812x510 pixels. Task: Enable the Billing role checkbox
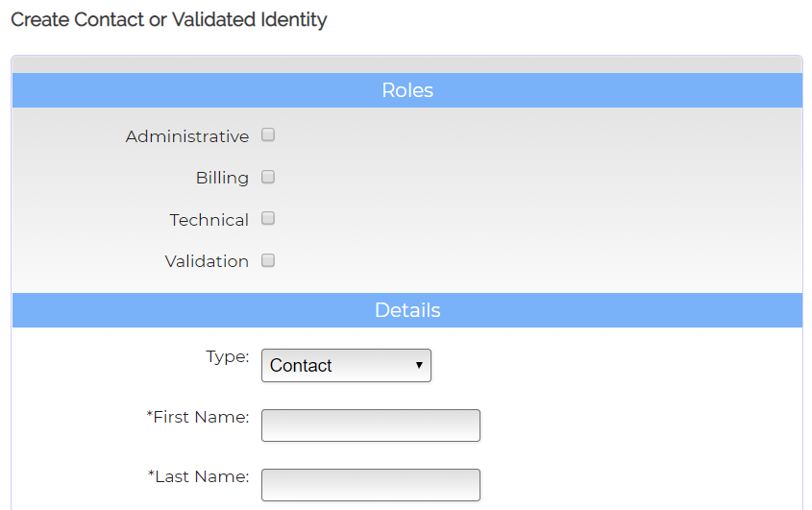click(268, 177)
